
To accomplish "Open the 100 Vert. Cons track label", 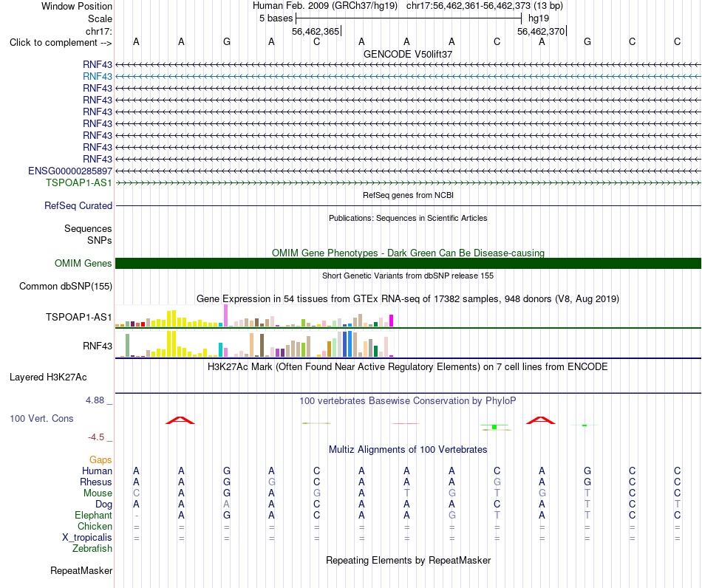I will 41,418.
